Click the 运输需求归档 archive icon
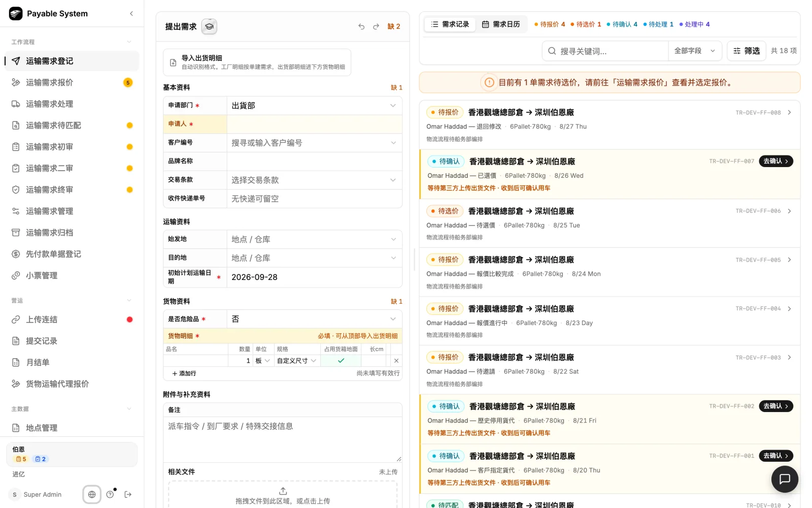Image resolution: width=812 pixels, height=508 pixels. point(16,233)
